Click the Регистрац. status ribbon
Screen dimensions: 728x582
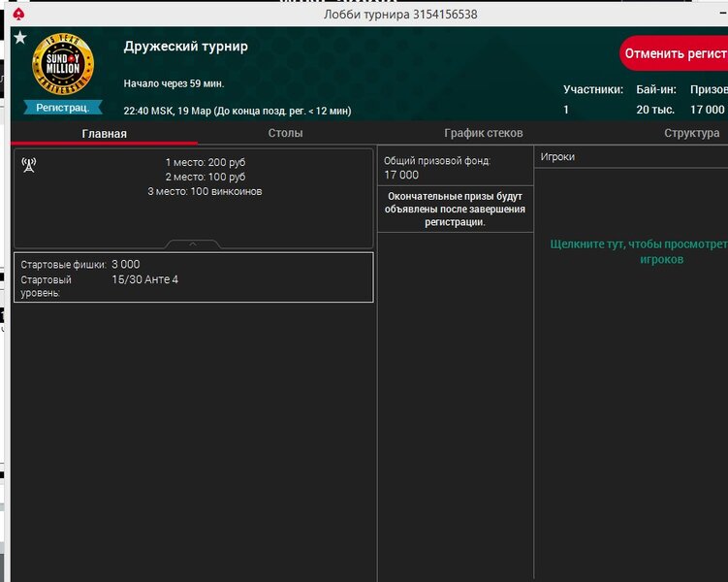[63, 108]
